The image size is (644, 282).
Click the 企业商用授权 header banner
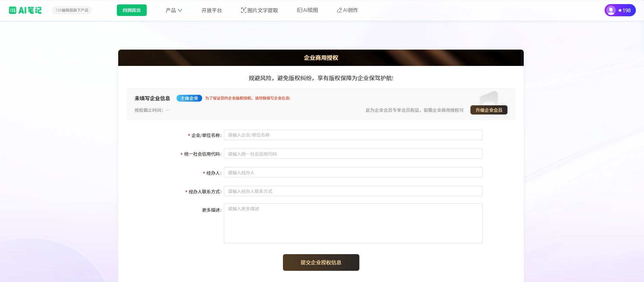click(x=321, y=58)
